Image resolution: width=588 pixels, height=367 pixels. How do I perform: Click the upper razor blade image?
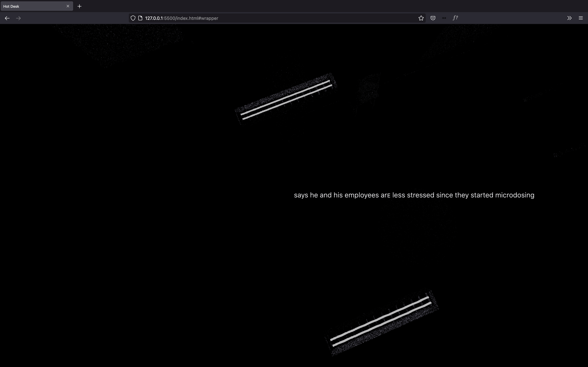pos(286,100)
